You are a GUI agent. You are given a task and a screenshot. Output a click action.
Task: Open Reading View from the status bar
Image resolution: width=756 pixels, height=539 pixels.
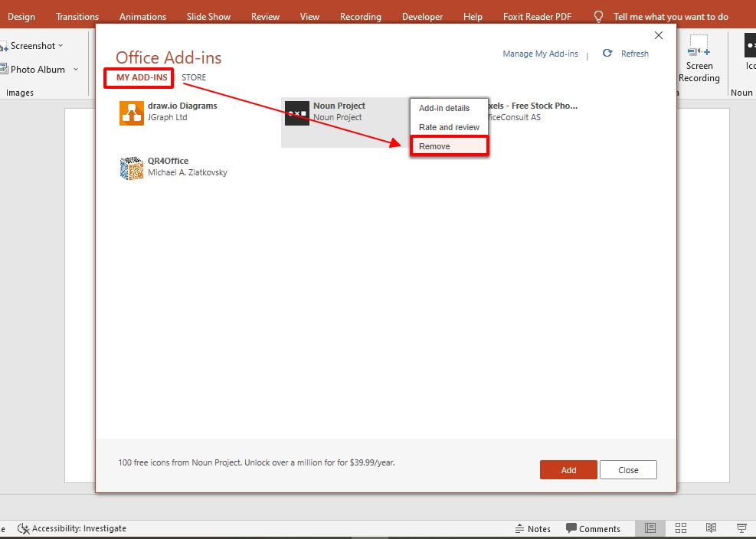pyautogui.click(x=711, y=528)
